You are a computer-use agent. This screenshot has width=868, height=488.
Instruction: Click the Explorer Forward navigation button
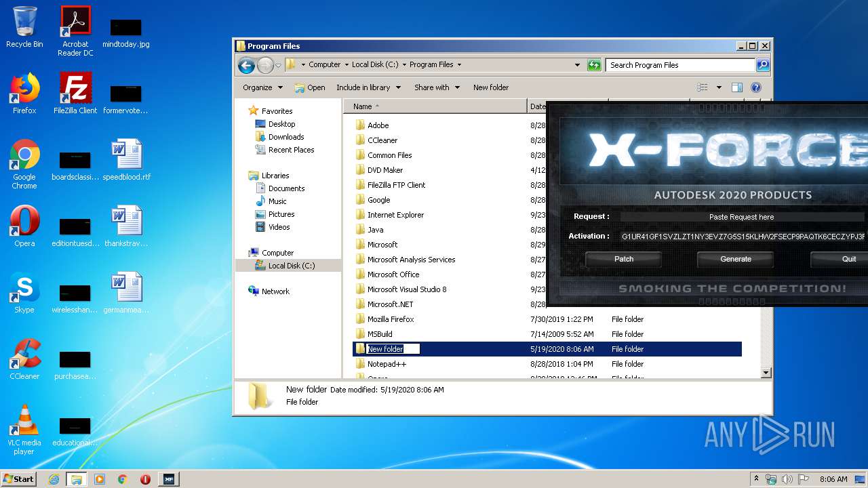(x=265, y=65)
